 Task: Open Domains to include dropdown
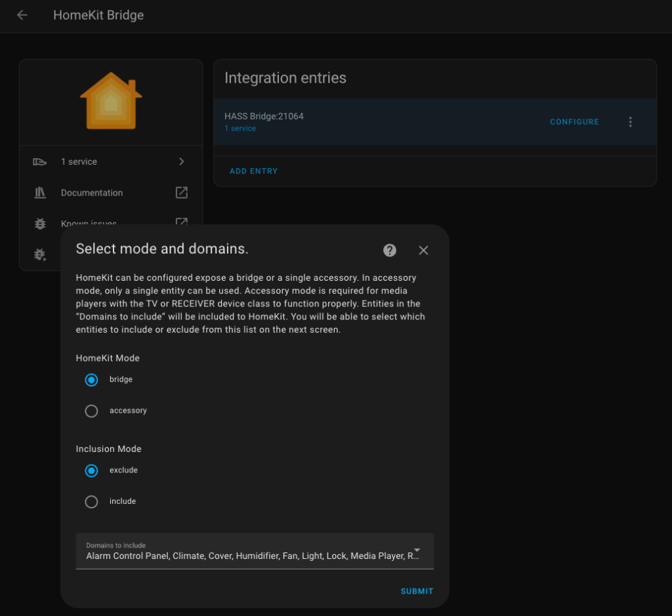[x=255, y=551]
